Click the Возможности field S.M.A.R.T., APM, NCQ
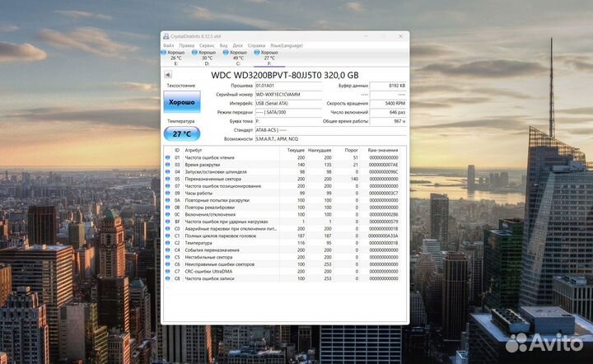Viewport: 593px width, 364px height. pos(330,139)
